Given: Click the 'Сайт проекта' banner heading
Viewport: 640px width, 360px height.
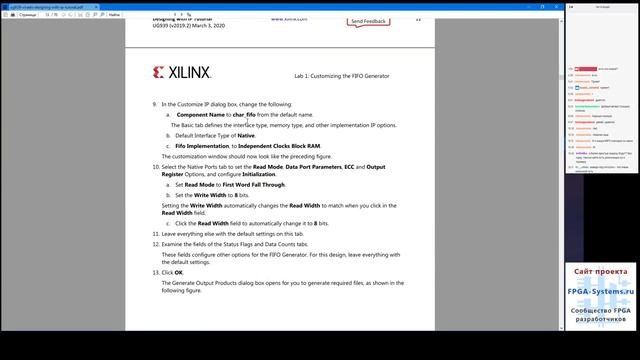Looking at the screenshot, I should click(600, 271).
